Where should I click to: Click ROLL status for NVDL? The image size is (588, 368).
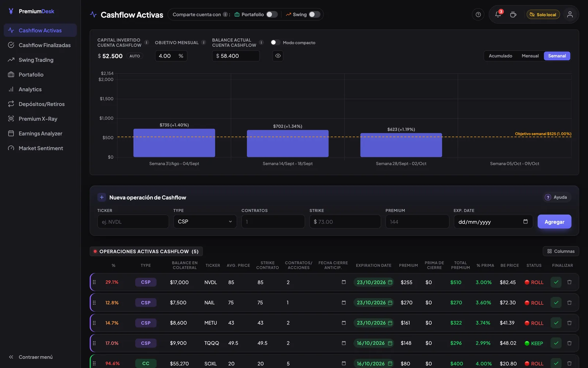534,282
